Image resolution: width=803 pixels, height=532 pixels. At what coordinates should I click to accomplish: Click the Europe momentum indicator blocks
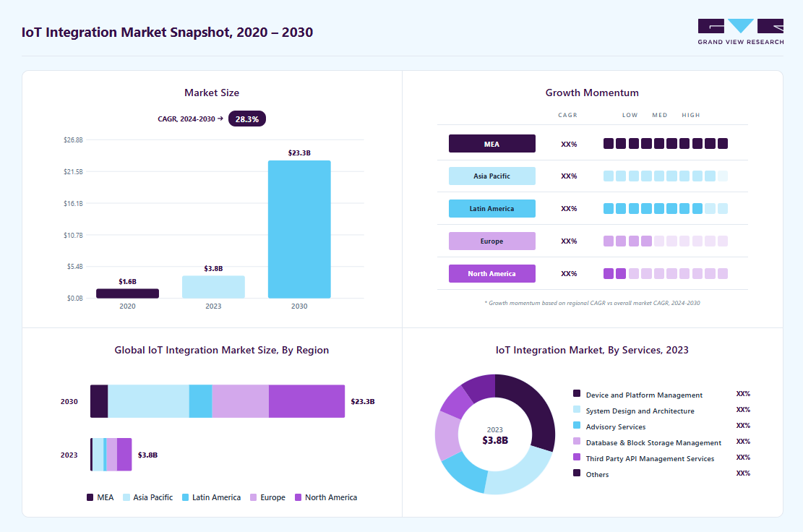[x=666, y=241]
